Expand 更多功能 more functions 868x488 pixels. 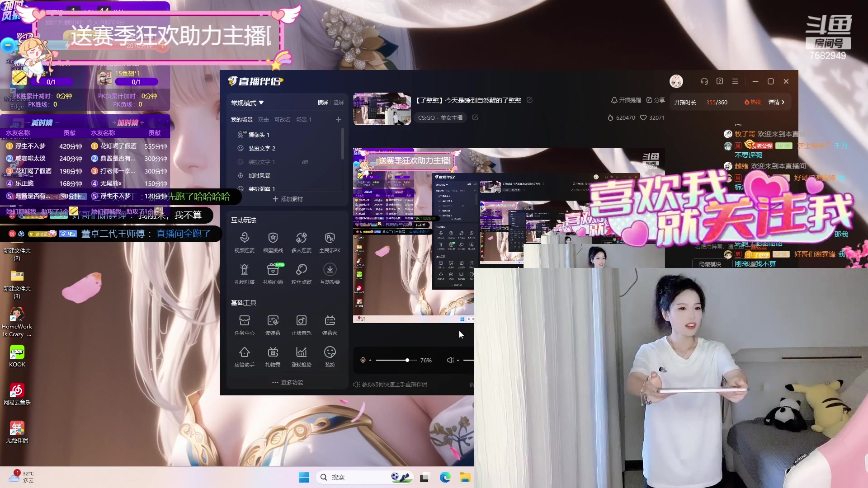pyautogui.click(x=288, y=382)
